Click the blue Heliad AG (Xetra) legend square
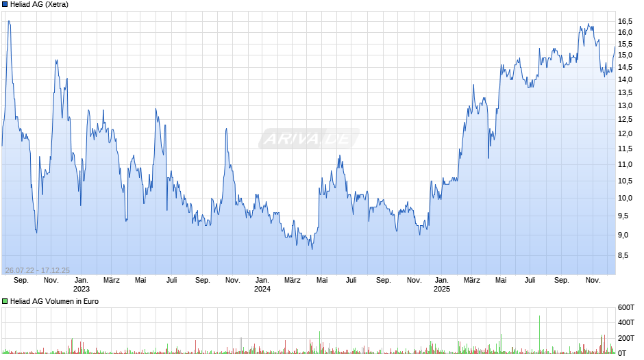 click(5, 5)
